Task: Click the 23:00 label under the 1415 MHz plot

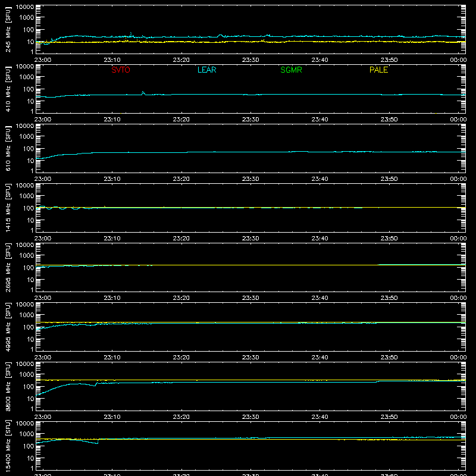Action: 43,239
